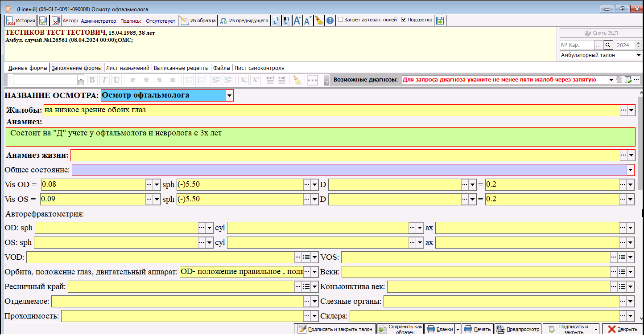Image resolution: width=644 pixels, height=335 pixels.
Task: Click the Анамнез green text area
Action: coord(320,137)
